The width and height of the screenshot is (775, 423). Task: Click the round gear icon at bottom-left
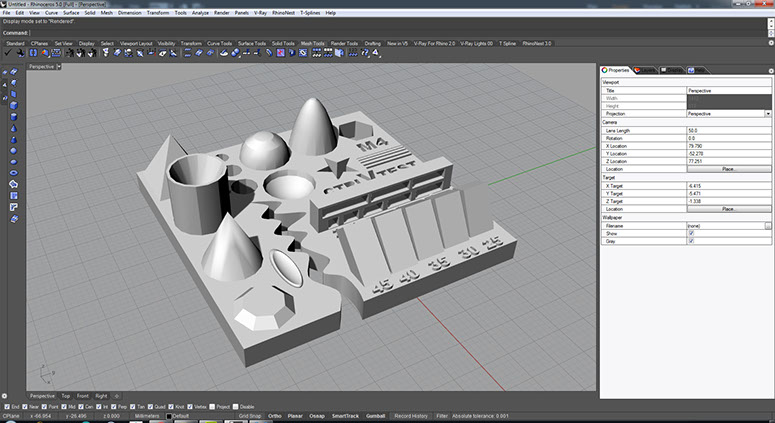pos(4,396)
